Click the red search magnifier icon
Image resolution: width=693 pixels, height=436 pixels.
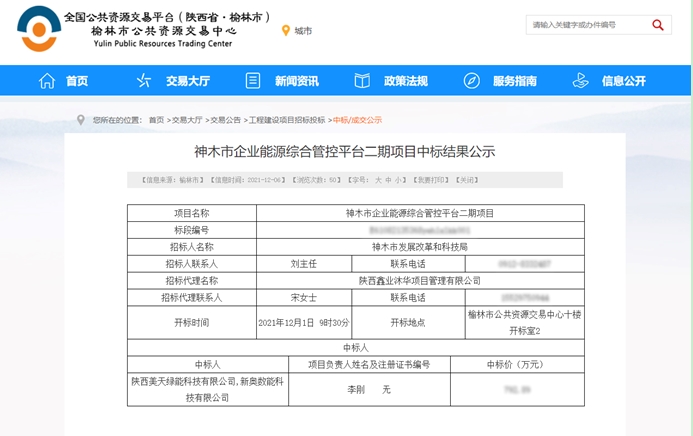coord(658,25)
